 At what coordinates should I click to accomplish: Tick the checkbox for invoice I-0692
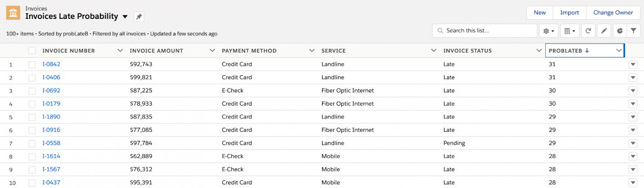(32, 91)
